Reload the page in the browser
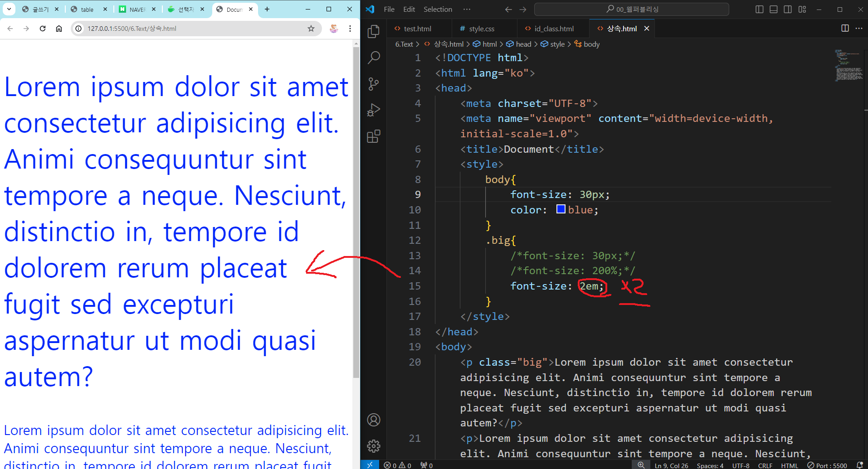 [x=43, y=29]
